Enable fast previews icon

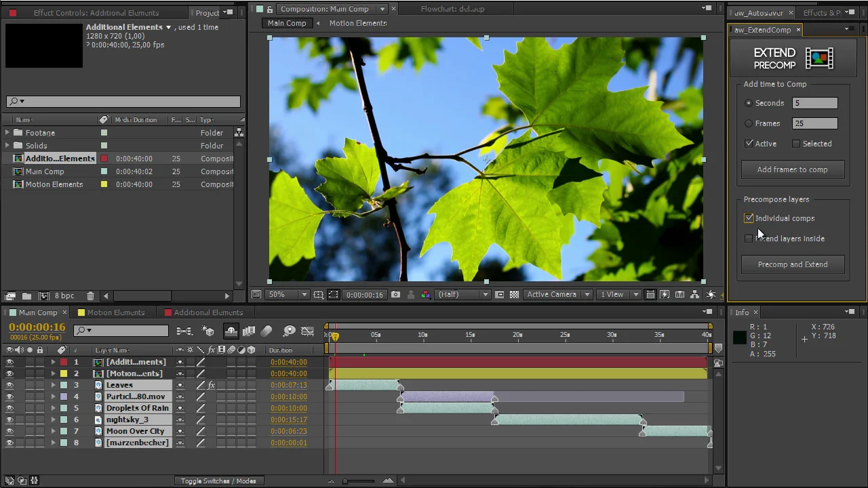[665, 294]
